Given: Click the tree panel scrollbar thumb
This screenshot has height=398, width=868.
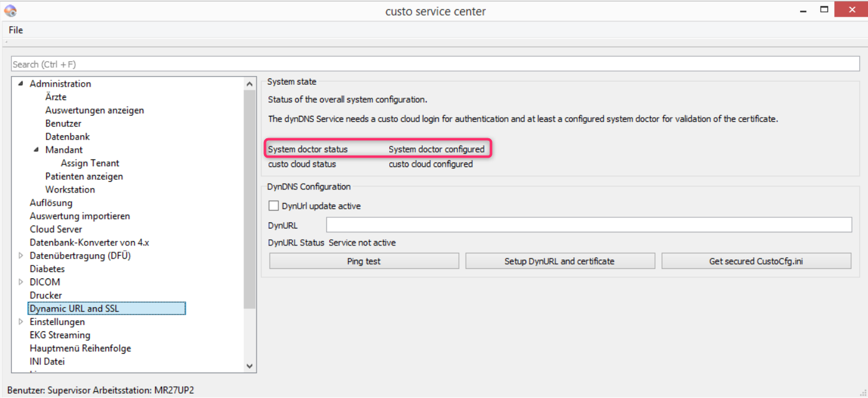Looking at the screenshot, I should point(250,199).
